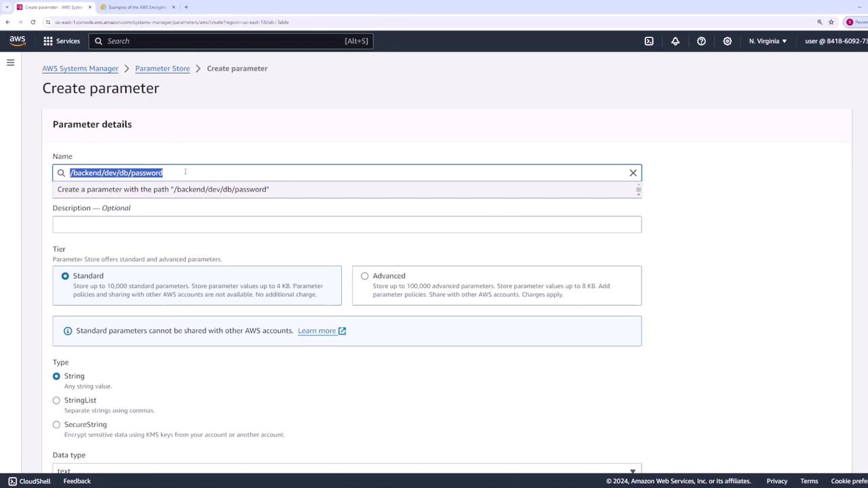The width and height of the screenshot is (868, 488).
Task: Select the Standard tier radio button
Action: [65, 276]
